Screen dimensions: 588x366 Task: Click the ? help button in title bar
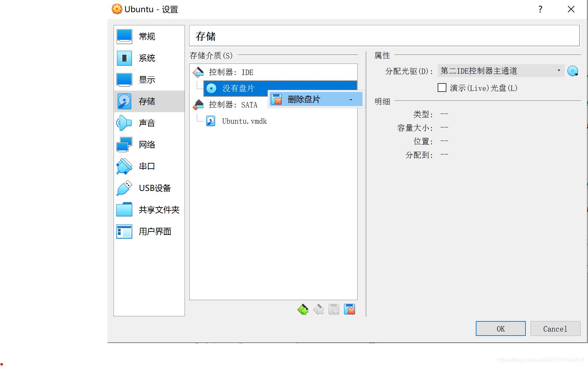click(540, 9)
